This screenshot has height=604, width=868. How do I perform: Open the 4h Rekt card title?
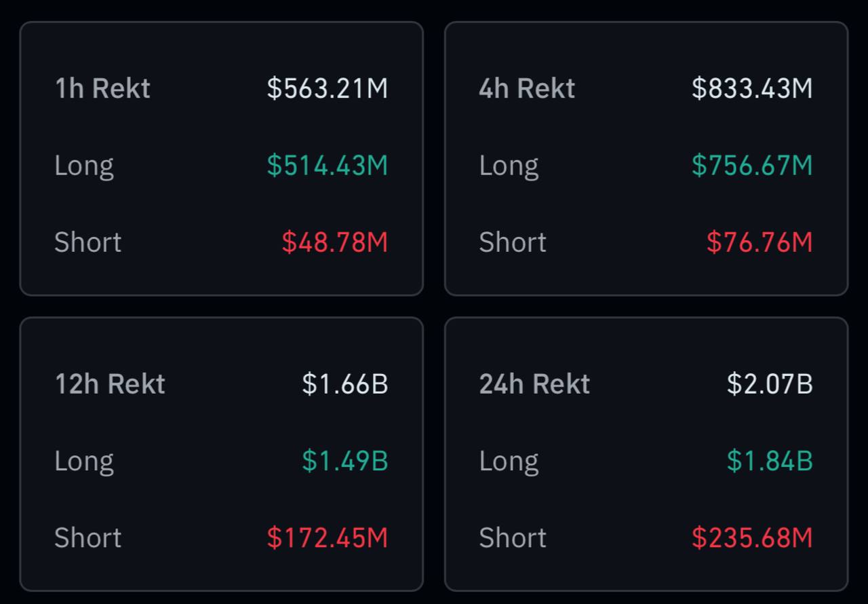(x=527, y=88)
